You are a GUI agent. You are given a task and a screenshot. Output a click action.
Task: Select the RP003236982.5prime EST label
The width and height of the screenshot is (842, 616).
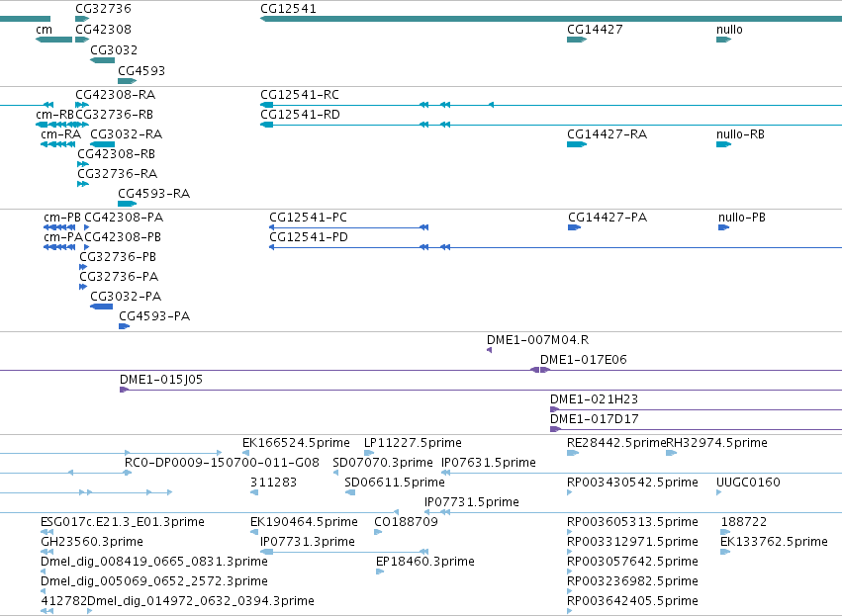[632, 581]
